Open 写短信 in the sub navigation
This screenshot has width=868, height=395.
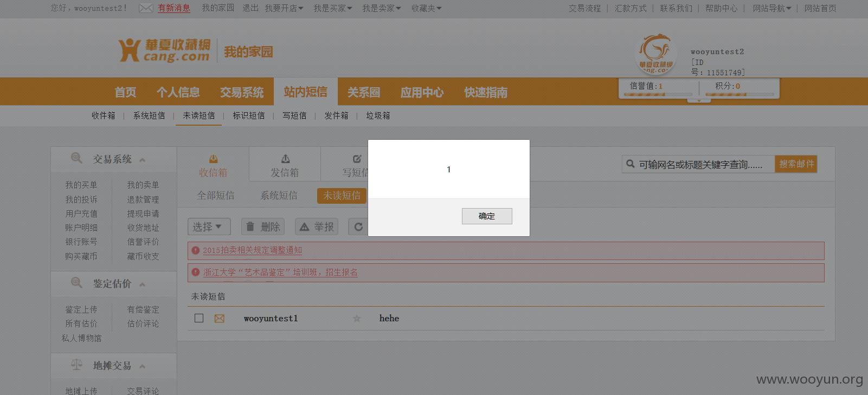tap(294, 115)
